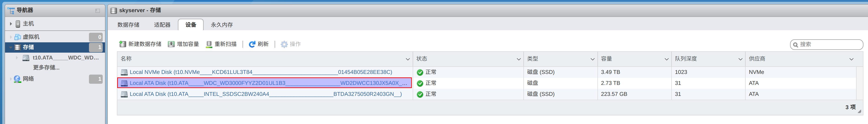Switch to the 数据存储 tab
Screen dimensions: 868x124
(x=128, y=25)
